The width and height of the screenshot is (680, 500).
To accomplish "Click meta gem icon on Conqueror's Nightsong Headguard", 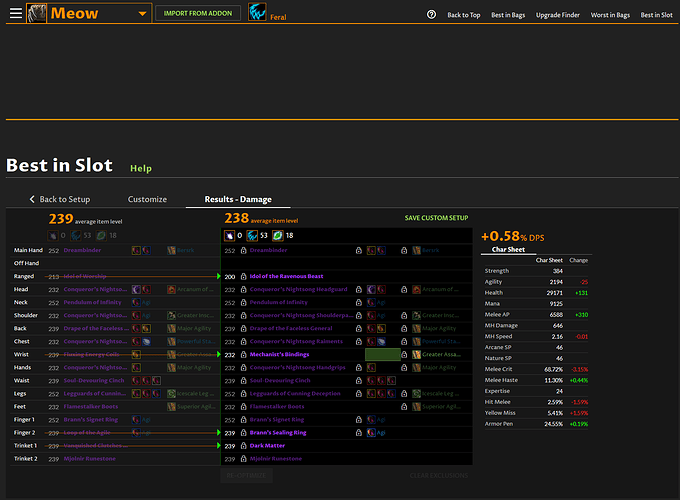I will 371,289.
